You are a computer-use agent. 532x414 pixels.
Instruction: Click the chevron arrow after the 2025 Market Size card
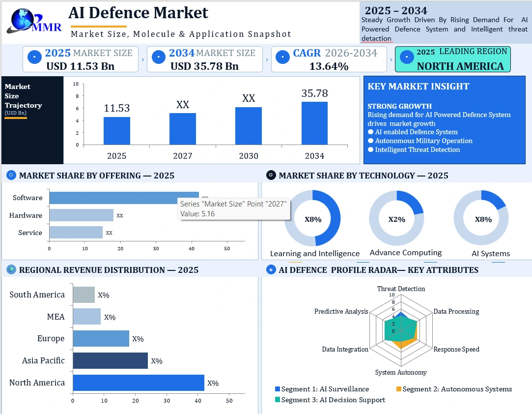(143, 60)
